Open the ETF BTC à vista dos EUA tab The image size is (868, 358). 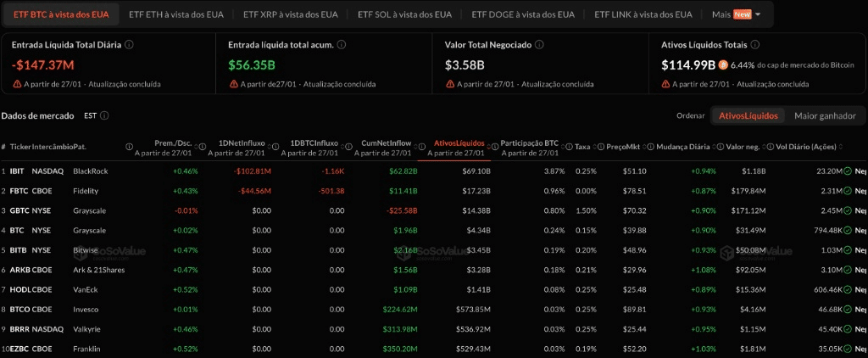(61, 14)
